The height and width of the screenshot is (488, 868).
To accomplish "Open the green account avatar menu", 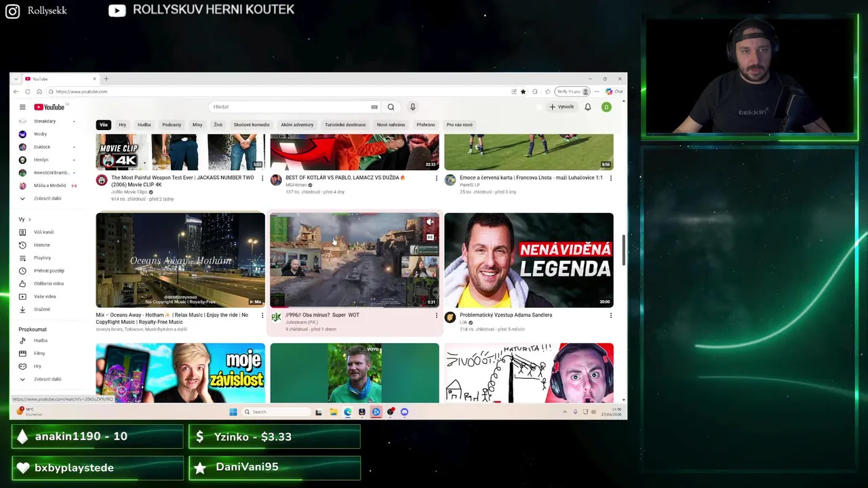I will click(606, 107).
